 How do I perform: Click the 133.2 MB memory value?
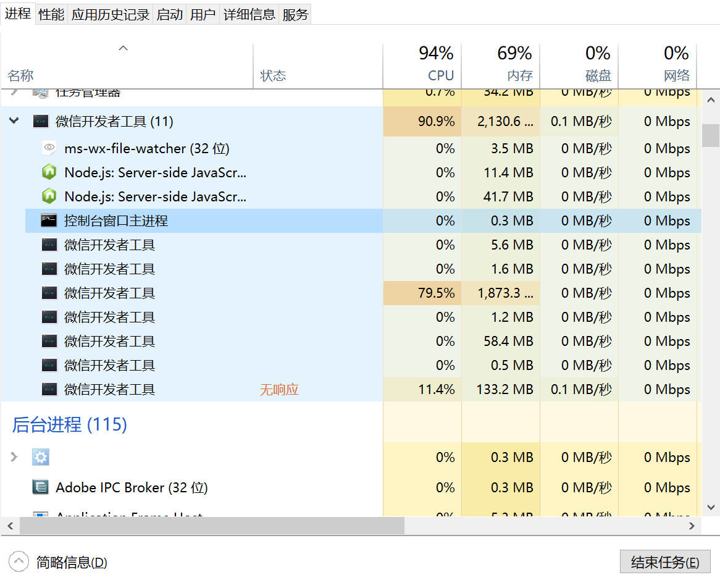pos(504,390)
